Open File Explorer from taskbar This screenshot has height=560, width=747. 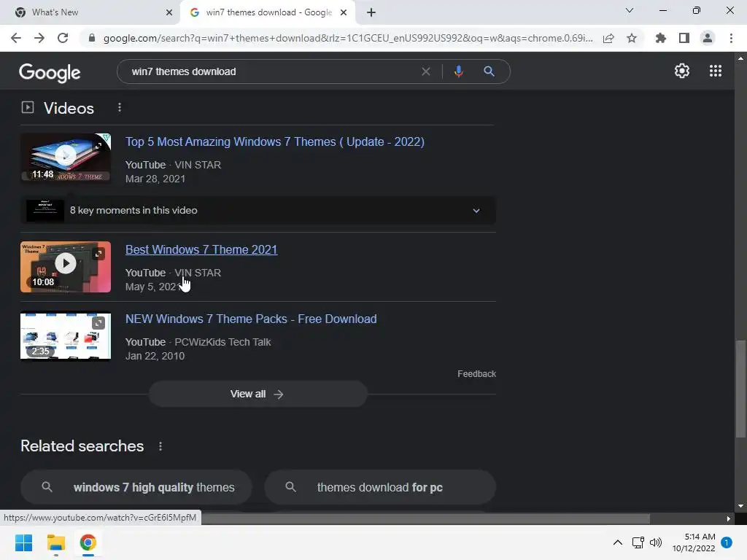pos(55,542)
